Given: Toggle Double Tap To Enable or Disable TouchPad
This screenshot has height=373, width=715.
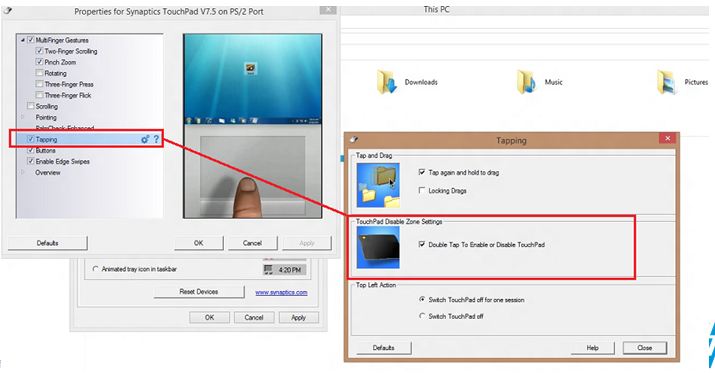Looking at the screenshot, I should pyautogui.click(x=422, y=244).
